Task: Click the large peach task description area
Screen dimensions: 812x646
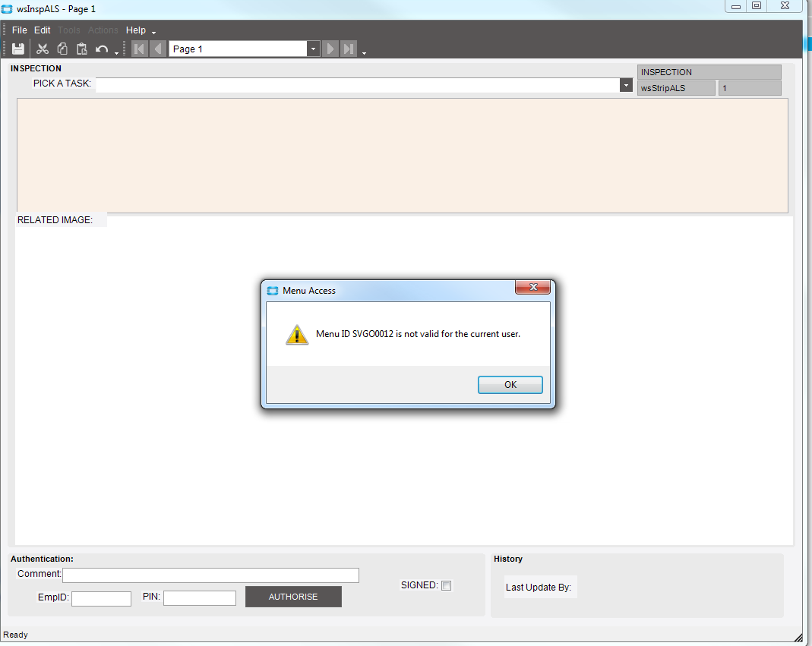Action: click(403, 156)
